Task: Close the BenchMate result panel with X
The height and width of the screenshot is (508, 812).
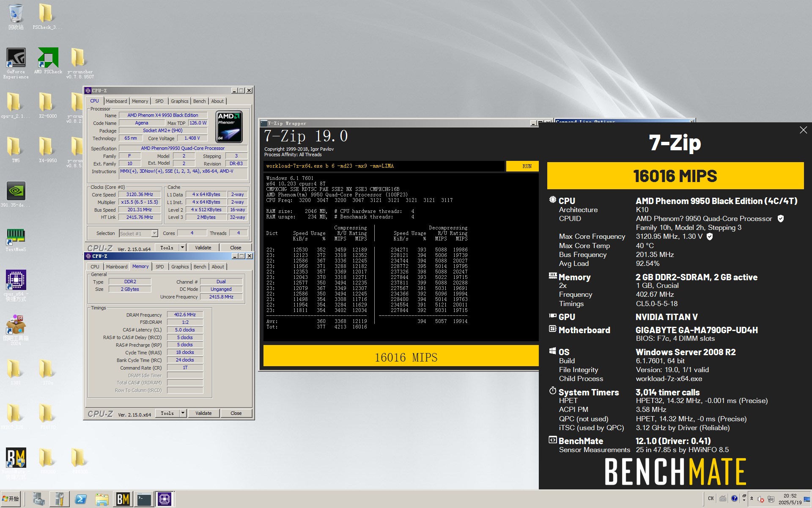Action: tap(803, 130)
